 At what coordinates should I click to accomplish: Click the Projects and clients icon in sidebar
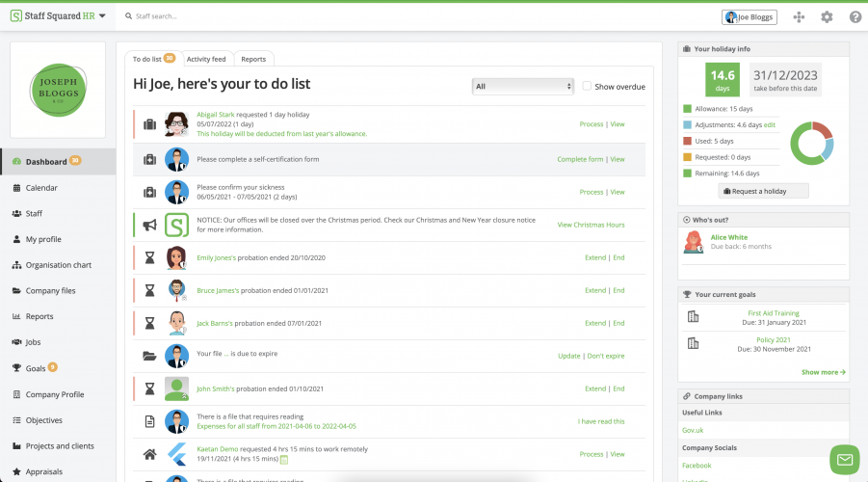[16, 446]
